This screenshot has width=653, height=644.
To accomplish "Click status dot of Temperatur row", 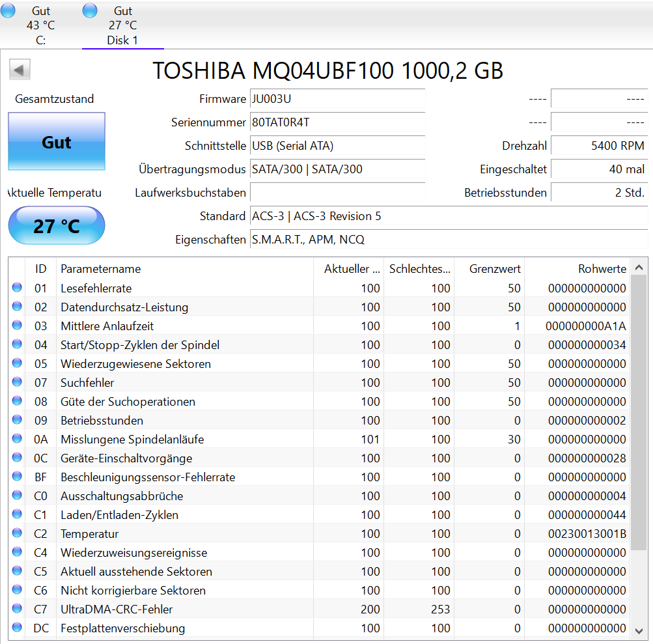I will (x=17, y=533).
